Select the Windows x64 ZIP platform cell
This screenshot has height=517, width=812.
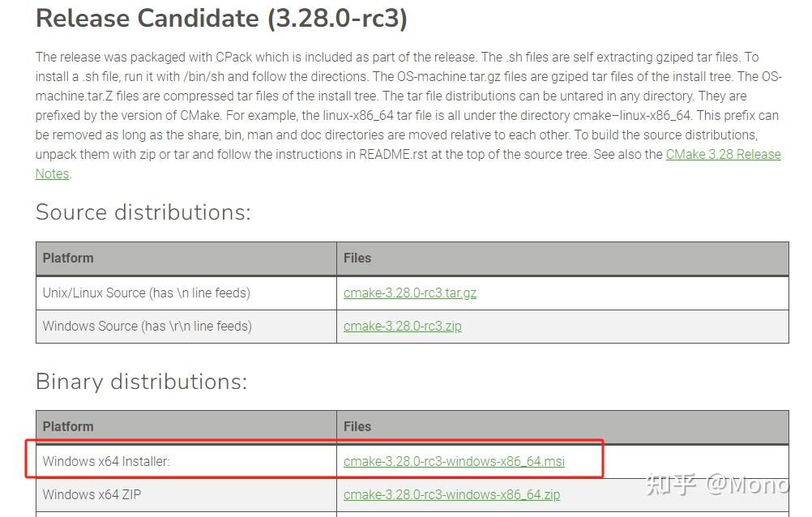click(92, 494)
